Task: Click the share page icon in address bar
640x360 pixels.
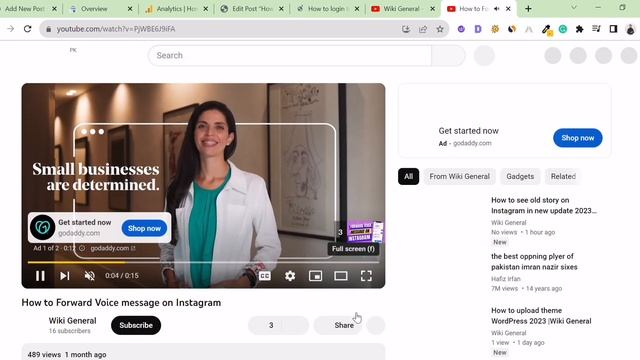Action: [423, 29]
